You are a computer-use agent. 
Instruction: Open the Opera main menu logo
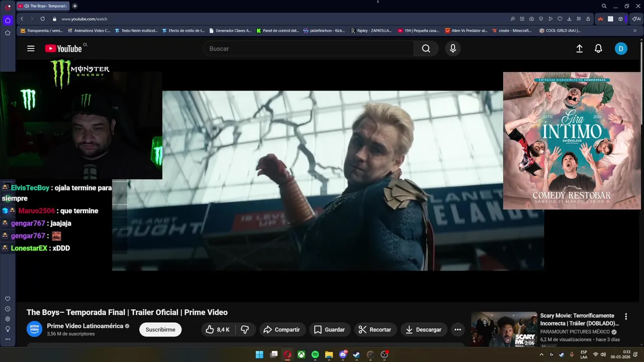tap(8, 7)
